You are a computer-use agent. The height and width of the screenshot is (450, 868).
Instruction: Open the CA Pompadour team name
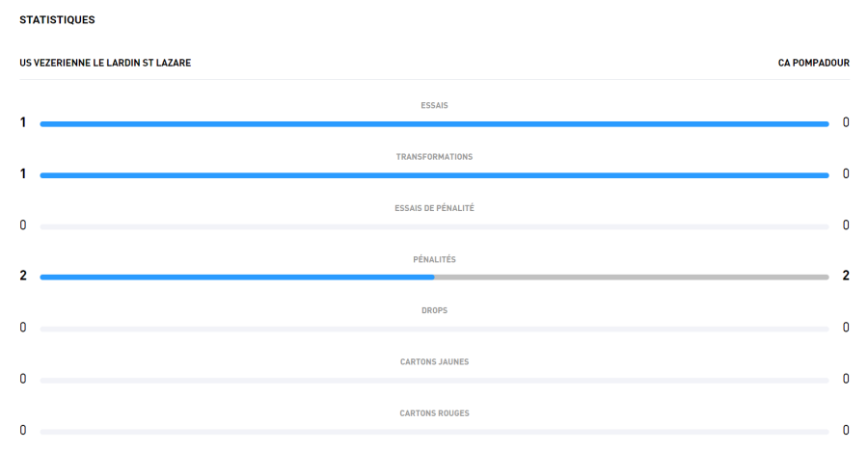coord(813,64)
